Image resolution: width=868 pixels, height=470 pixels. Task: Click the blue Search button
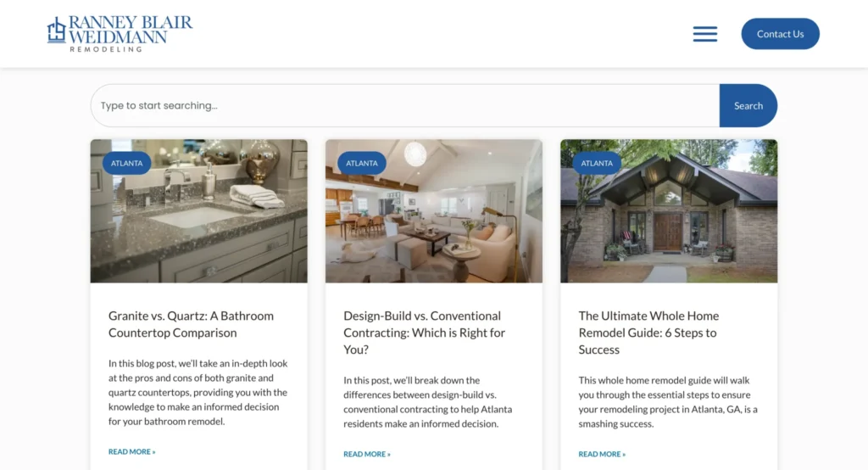pyautogui.click(x=748, y=106)
